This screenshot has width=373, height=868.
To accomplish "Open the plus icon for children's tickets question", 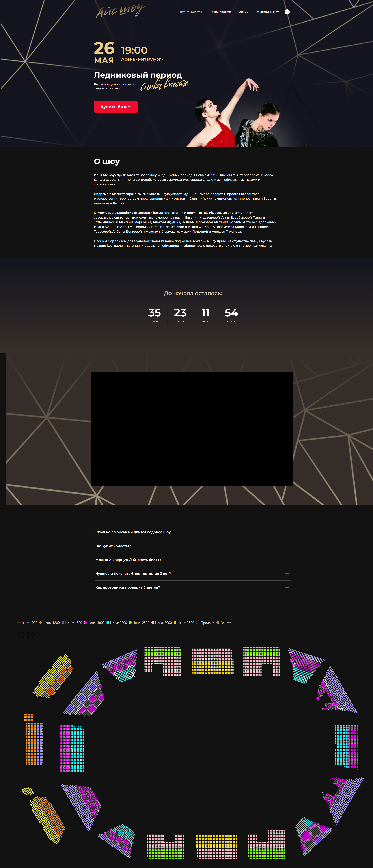I will coord(287,574).
